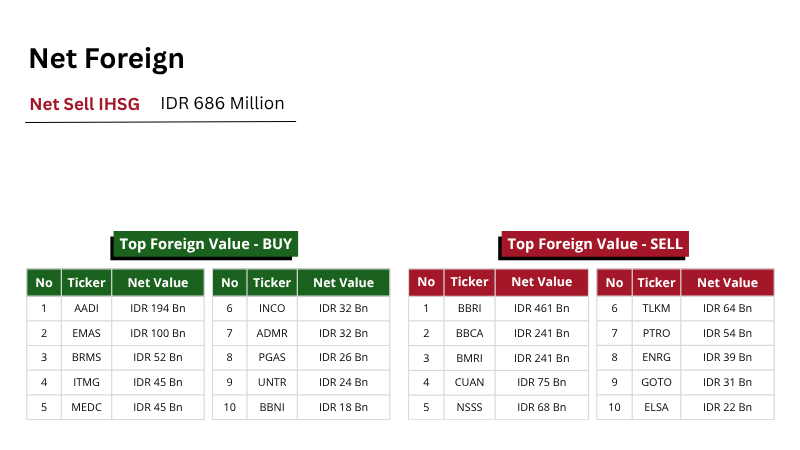The height and width of the screenshot is (450, 800).
Task: Click the IDR 686 Million value
Action: [x=222, y=104]
